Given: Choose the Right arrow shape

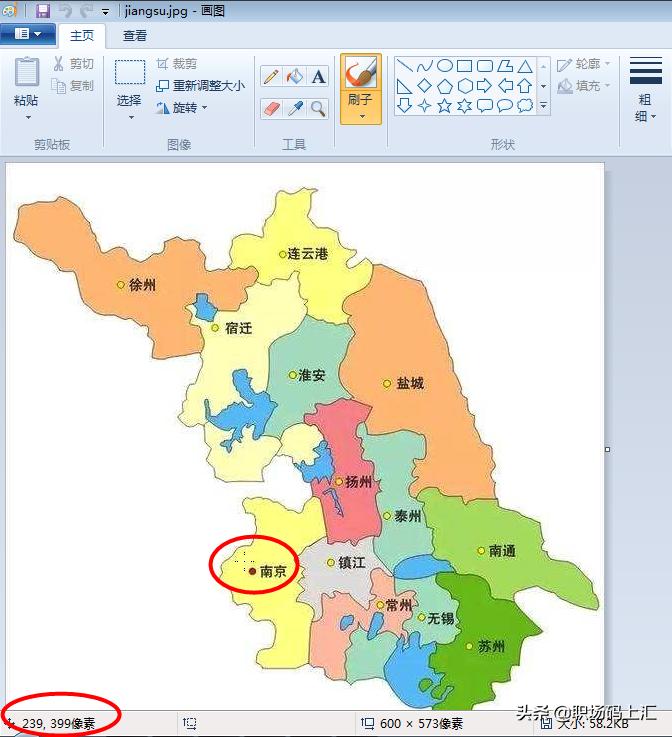Looking at the screenshot, I should pyautogui.click(x=484, y=86).
